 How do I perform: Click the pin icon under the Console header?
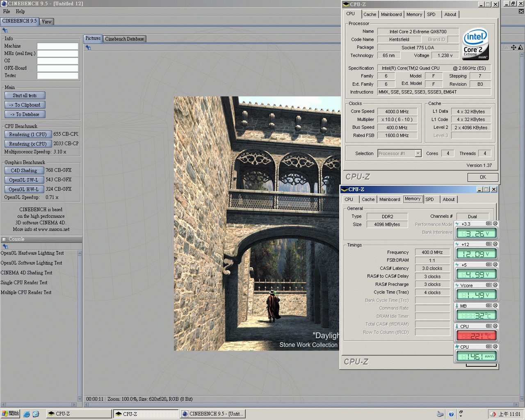(x=5, y=247)
